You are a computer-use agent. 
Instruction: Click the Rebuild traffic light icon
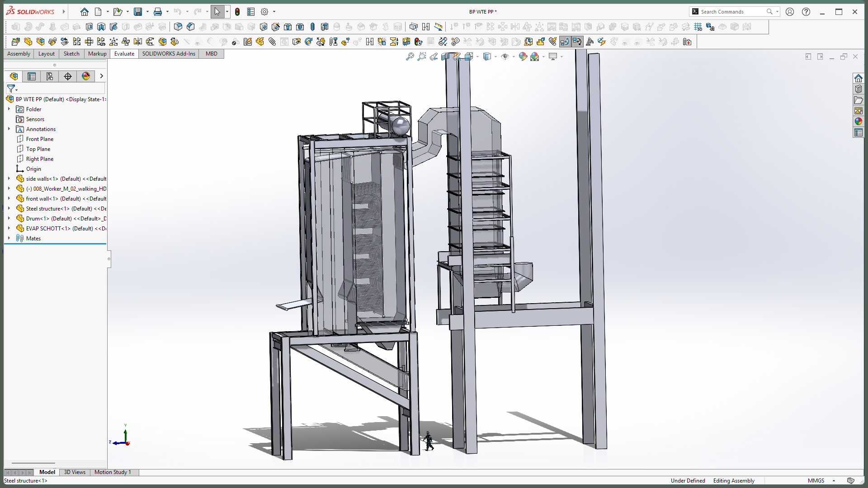(237, 12)
